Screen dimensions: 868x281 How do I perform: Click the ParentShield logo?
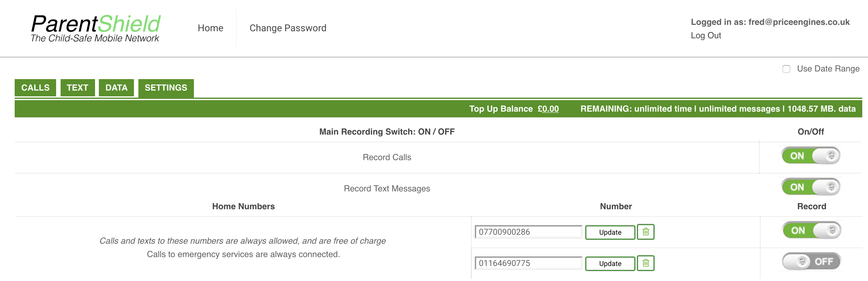click(x=96, y=28)
